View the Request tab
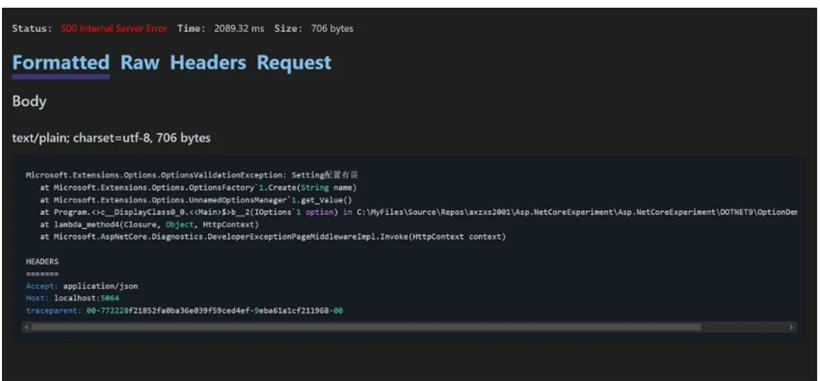 click(294, 63)
